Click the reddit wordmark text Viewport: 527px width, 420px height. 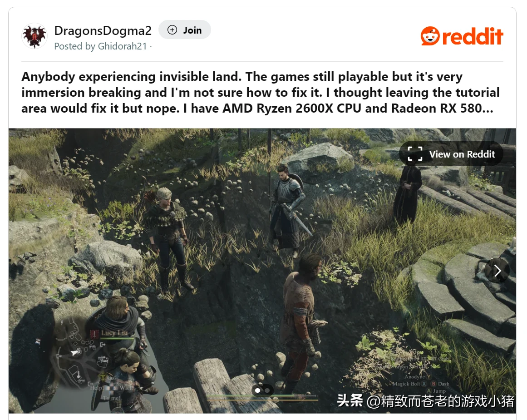473,36
